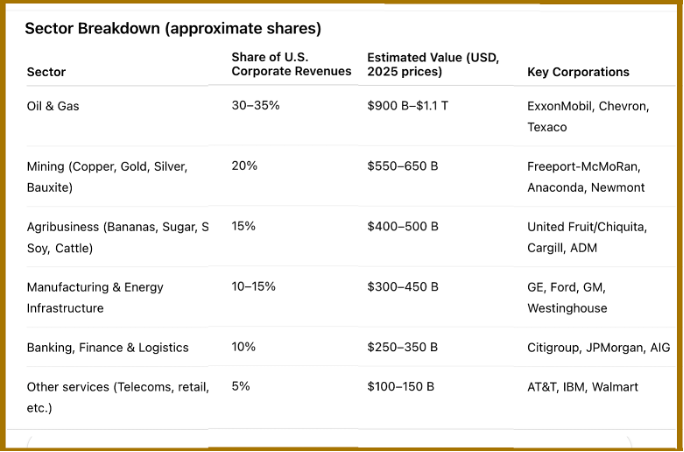Viewport: 684px width, 452px height.
Task: Select the Banking, Finance & Logistics cell
Action: click(x=107, y=347)
